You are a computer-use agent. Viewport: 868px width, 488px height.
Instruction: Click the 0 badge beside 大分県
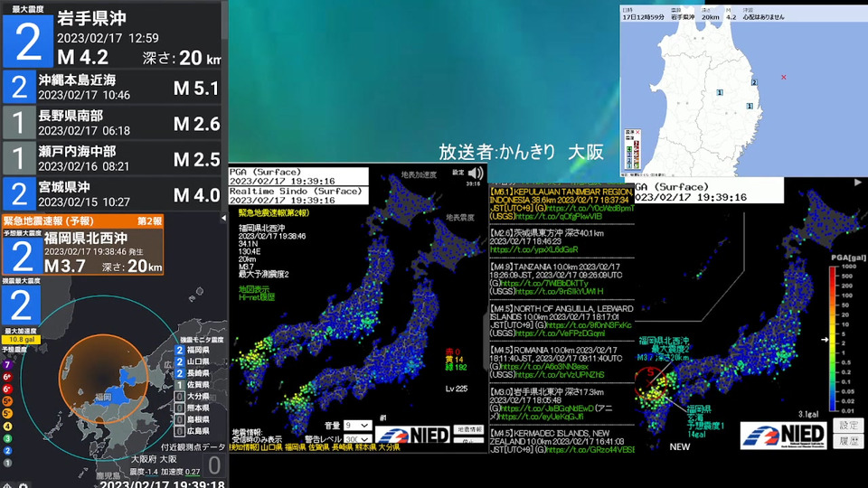click(x=179, y=397)
